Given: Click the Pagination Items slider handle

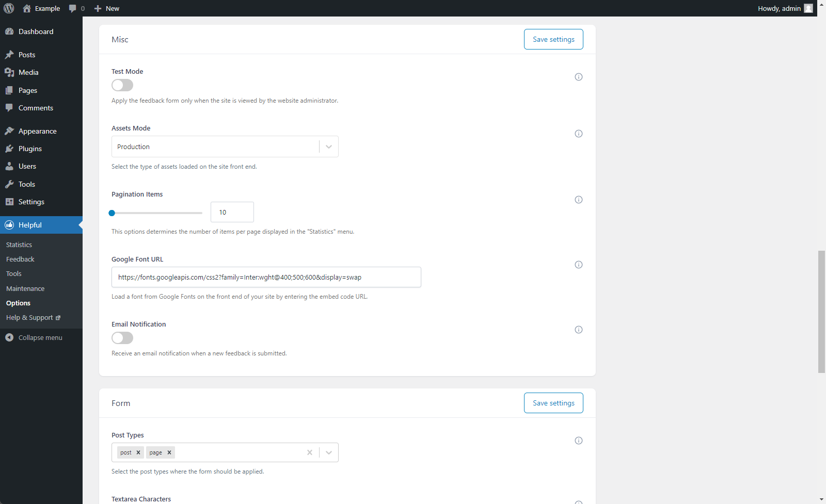Looking at the screenshot, I should click(x=112, y=213).
